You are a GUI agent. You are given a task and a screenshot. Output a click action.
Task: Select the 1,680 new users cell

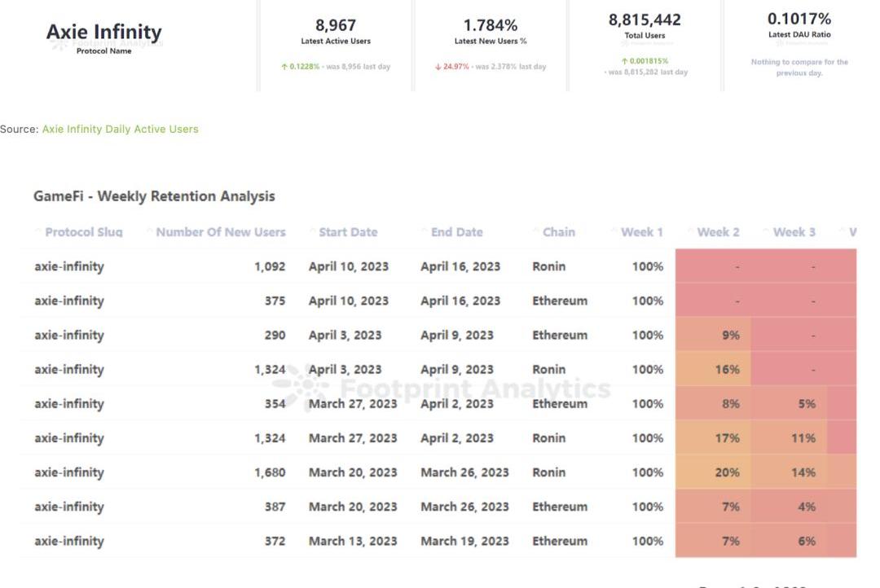click(270, 472)
